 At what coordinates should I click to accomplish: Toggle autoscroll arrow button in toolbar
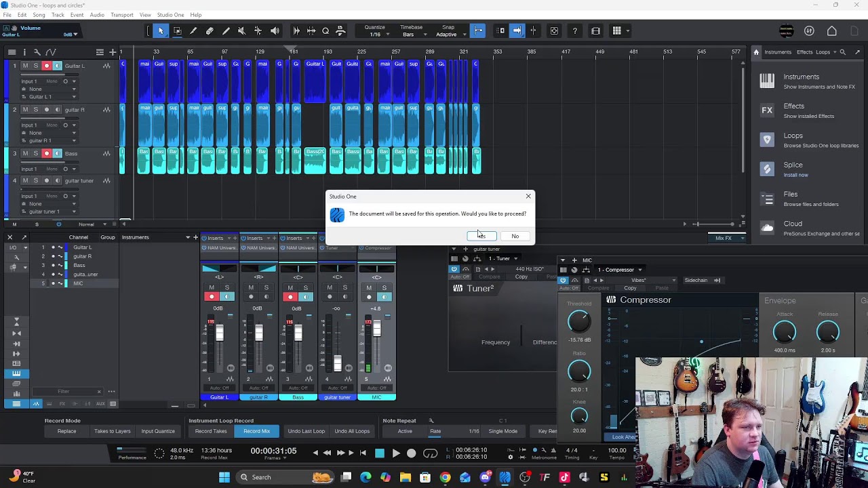(x=517, y=30)
